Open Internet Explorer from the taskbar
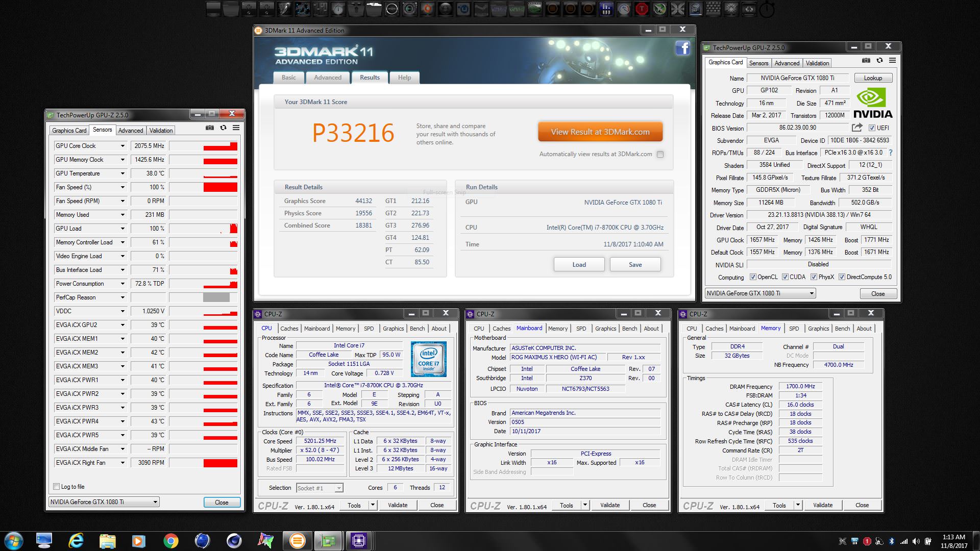Viewport: 980px width, 551px height. point(76,541)
